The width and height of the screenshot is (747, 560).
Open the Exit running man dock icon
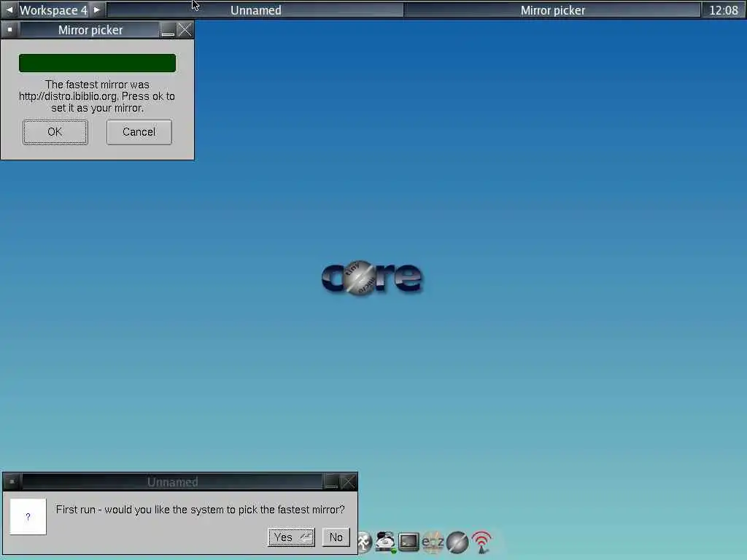coord(364,542)
